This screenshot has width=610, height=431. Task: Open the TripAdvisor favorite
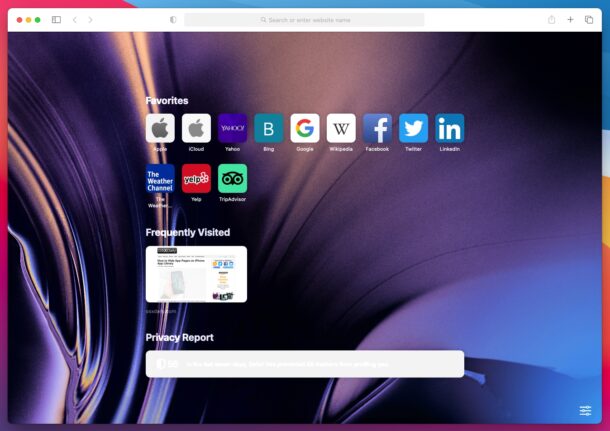232,178
